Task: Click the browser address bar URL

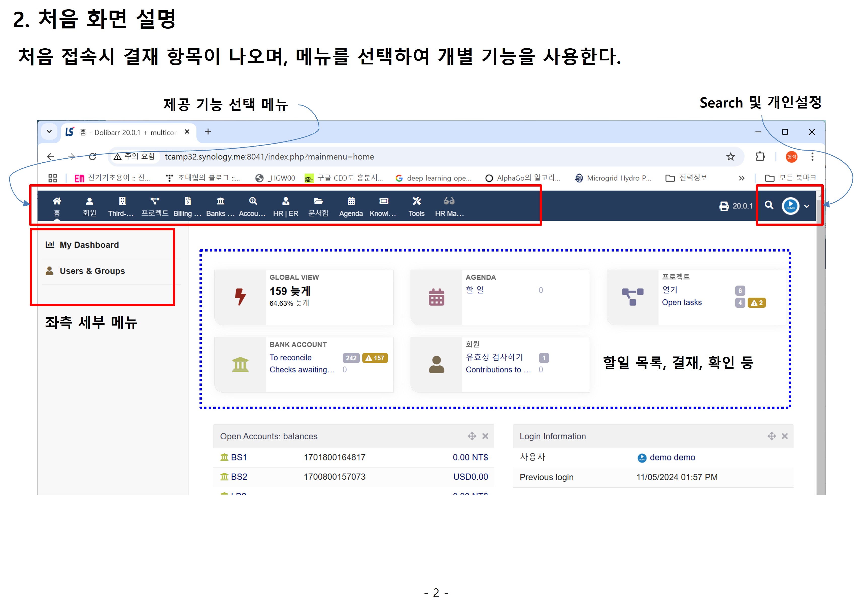Action: coord(269,157)
